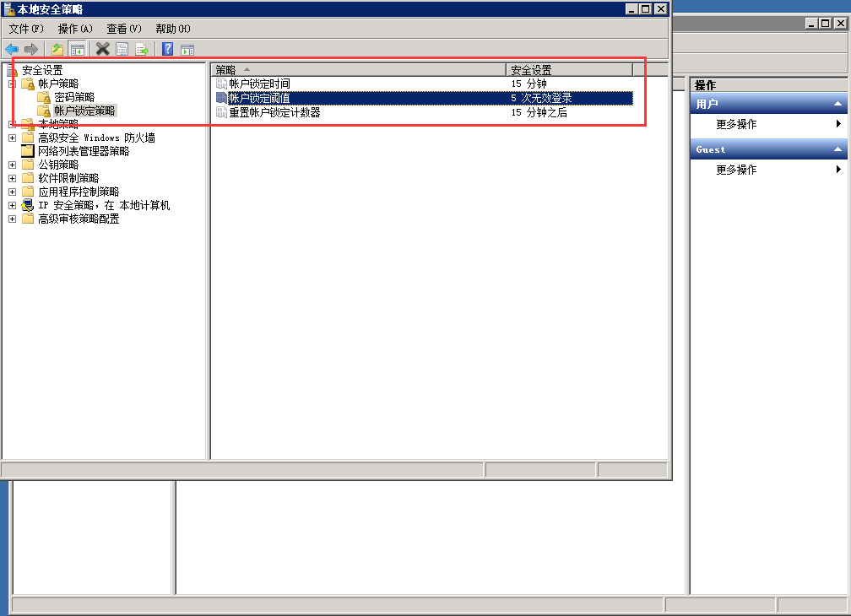Collapse the 用户 section in actions pane

[837, 104]
